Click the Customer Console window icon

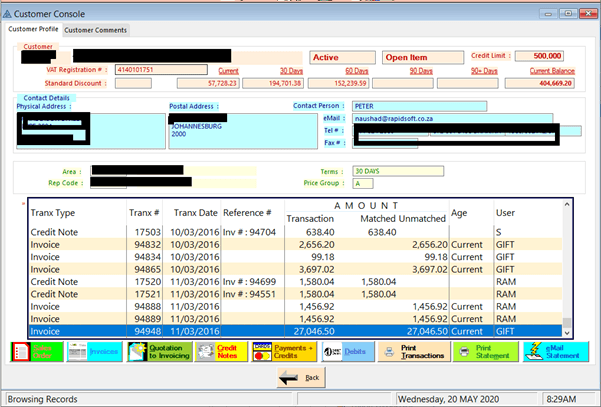[x=7, y=14]
